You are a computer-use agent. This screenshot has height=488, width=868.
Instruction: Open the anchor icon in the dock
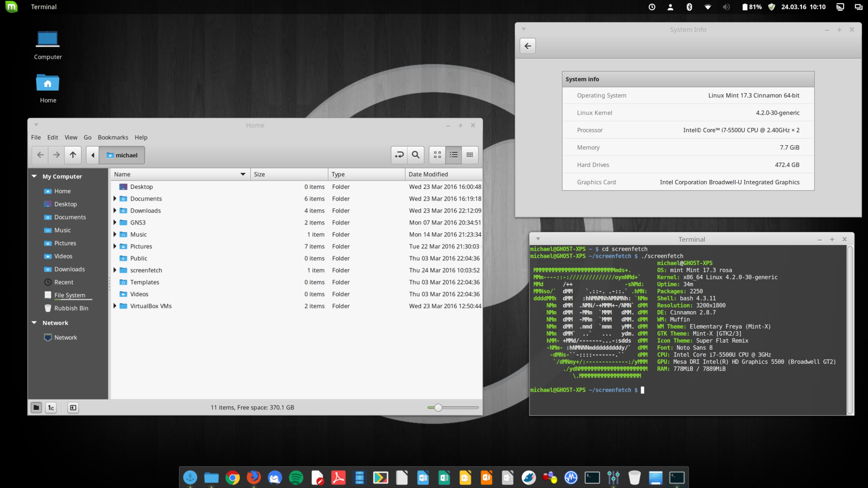point(190,478)
